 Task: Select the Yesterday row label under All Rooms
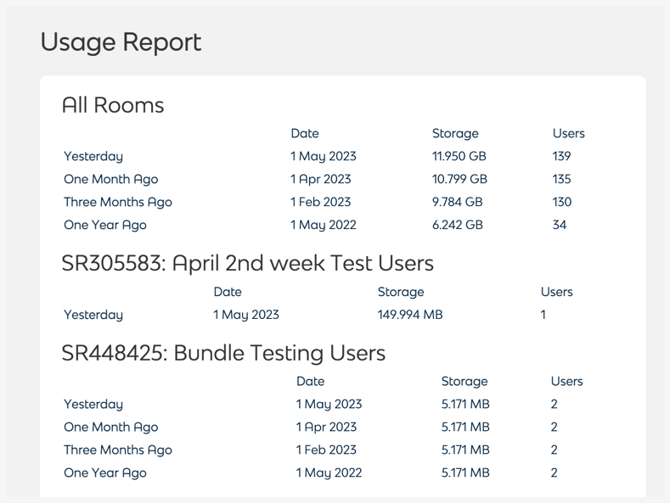click(93, 157)
